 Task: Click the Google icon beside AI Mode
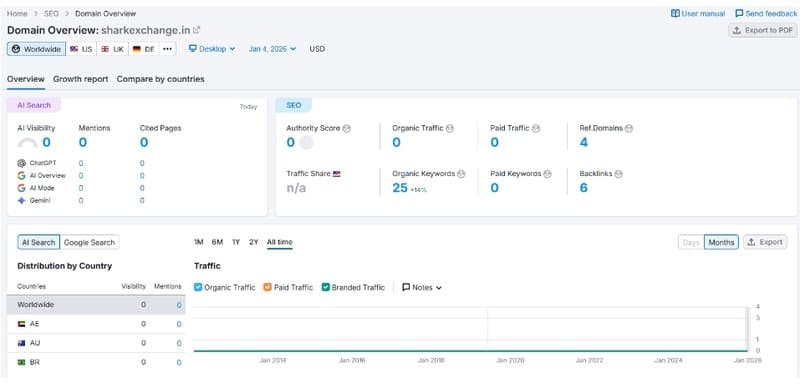pyautogui.click(x=21, y=188)
